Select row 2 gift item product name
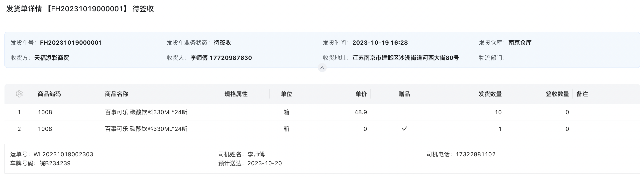 point(146,129)
